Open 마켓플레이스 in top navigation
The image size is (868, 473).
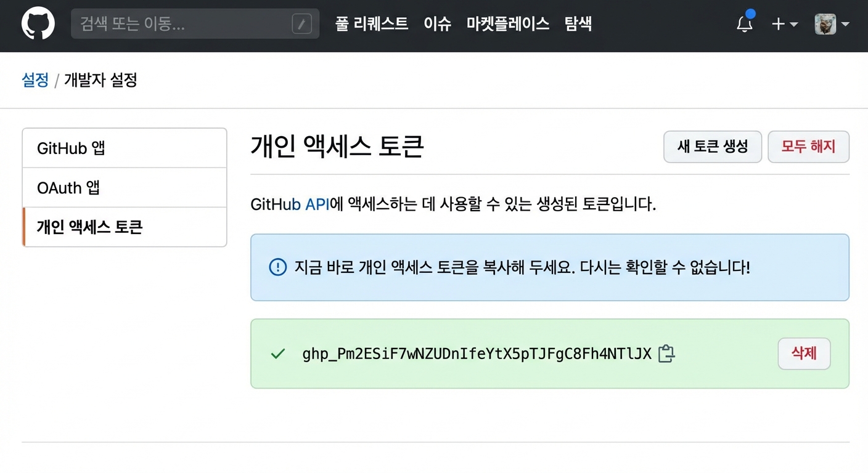click(x=508, y=24)
